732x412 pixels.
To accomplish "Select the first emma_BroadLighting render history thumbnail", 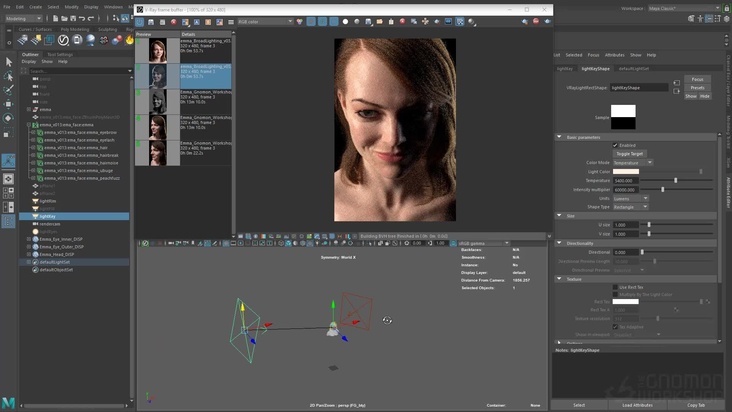I will (158, 50).
